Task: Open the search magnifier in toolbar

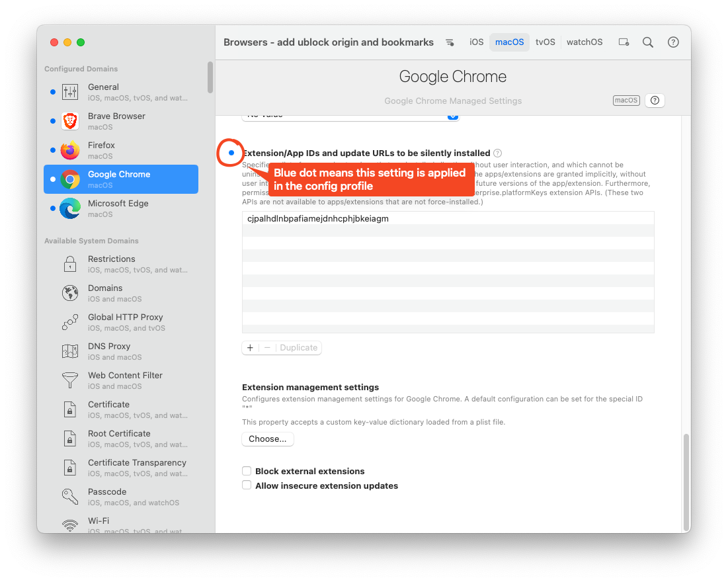Action: tap(648, 42)
